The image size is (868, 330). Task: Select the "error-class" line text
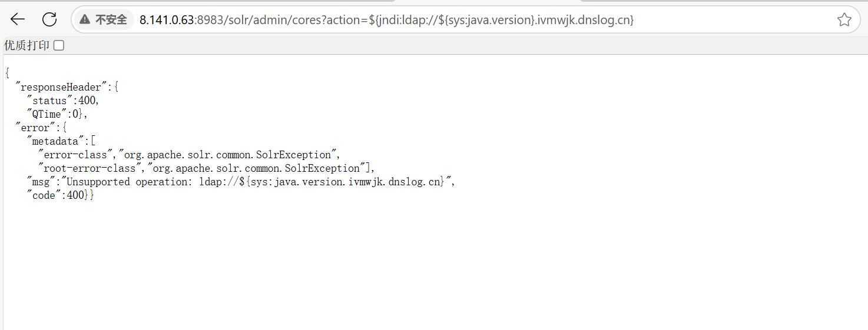click(x=190, y=155)
